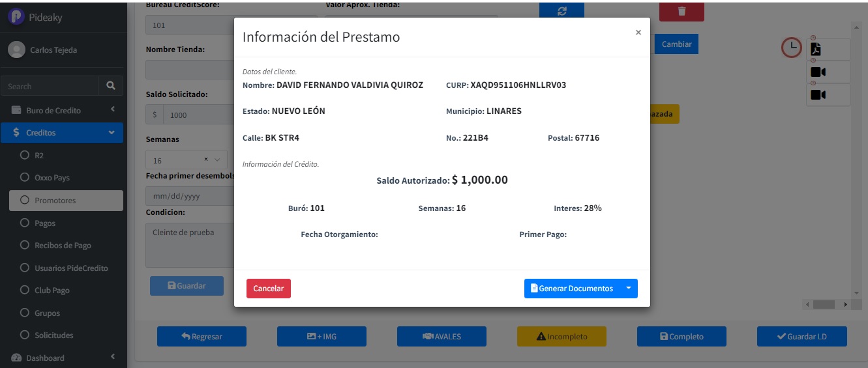Click the Generar Documentos button

[572, 288]
